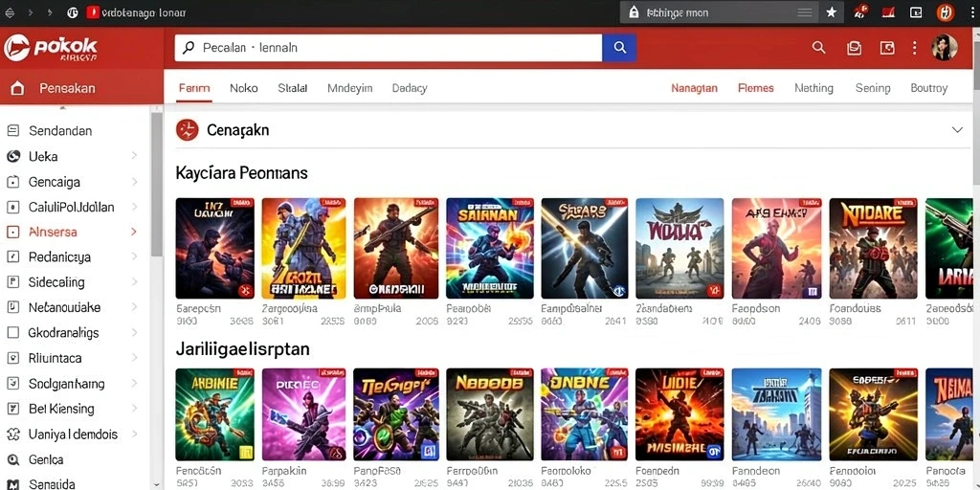Toggle the red square icon beside Alnsersa
Image resolution: width=980 pixels, height=490 pixels.
tap(12, 232)
